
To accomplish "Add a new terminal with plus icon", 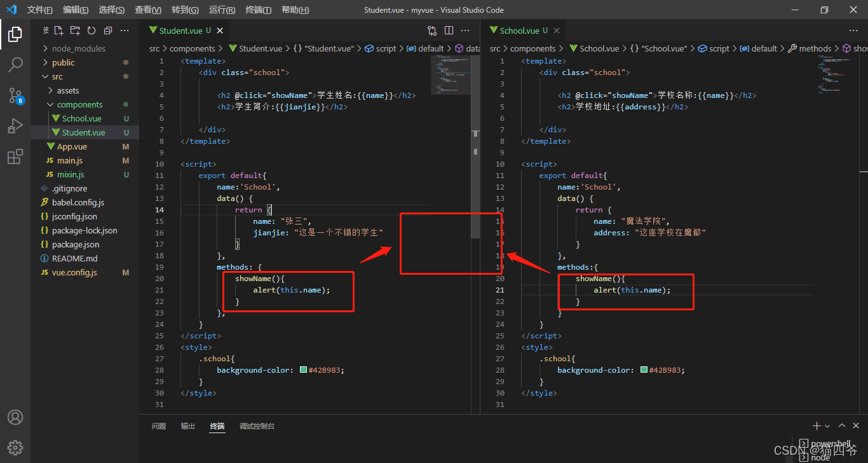I will coord(817,425).
